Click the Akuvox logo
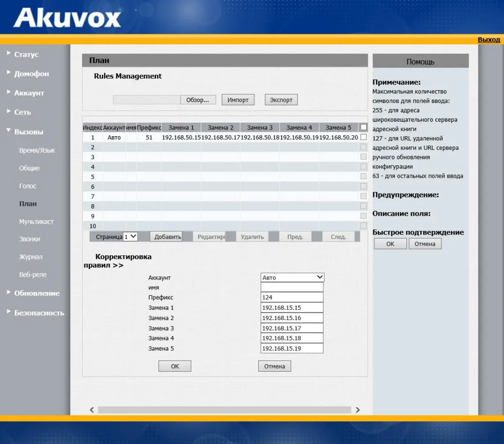This screenshot has height=444, width=504. pyautogui.click(x=67, y=18)
